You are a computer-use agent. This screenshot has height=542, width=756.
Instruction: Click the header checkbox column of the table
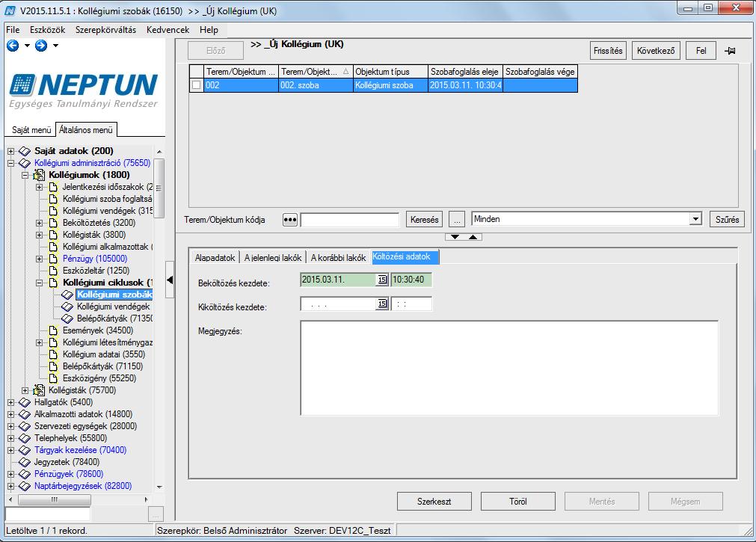pyautogui.click(x=196, y=71)
